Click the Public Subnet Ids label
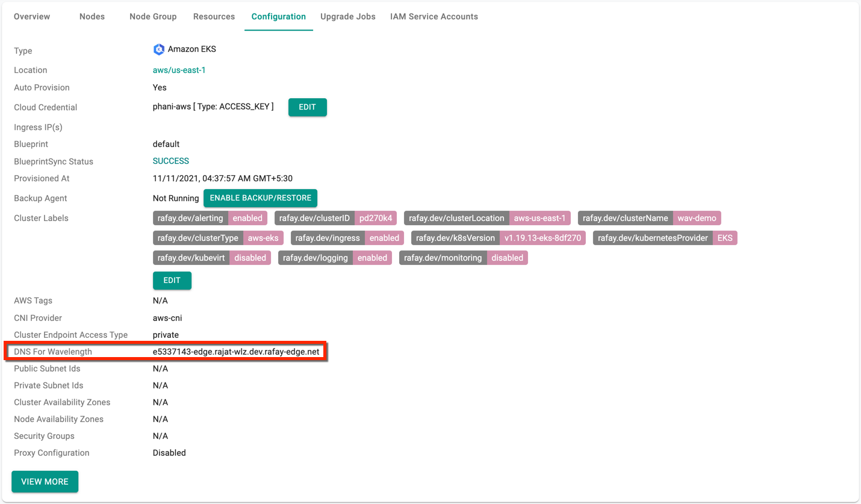This screenshot has height=504, width=861. 47,368
